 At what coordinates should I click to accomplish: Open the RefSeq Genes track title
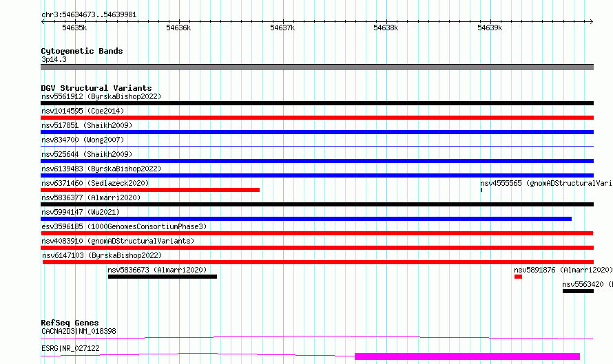tap(70, 323)
